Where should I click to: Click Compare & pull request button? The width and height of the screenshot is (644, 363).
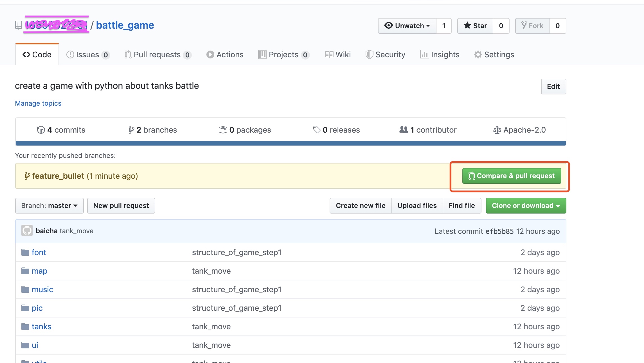(x=512, y=176)
